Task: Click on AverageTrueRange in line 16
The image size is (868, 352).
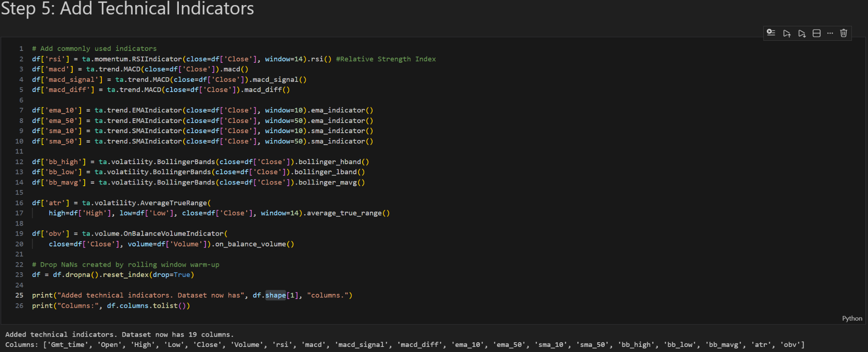Action: pos(173,203)
